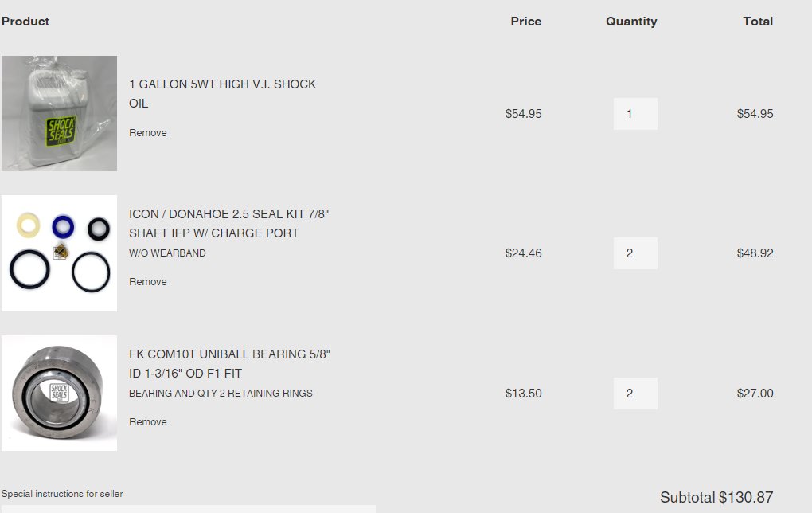
Task: Edit the uniball bearing quantity field
Action: (x=635, y=394)
